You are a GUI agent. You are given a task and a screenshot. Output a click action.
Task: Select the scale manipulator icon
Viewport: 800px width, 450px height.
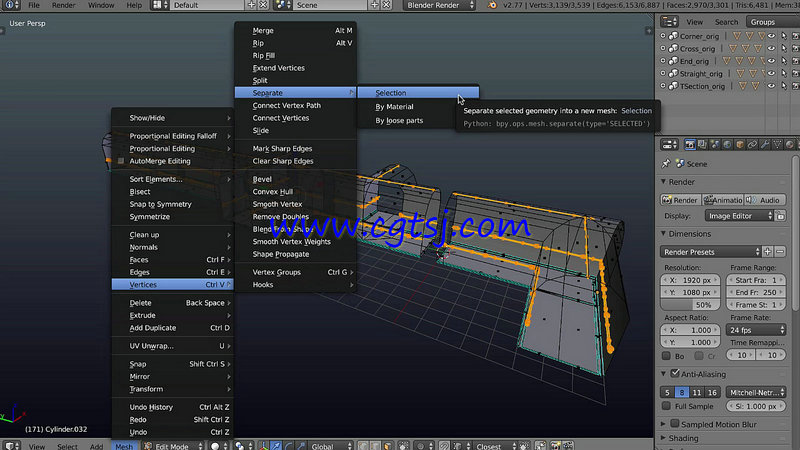point(301,446)
